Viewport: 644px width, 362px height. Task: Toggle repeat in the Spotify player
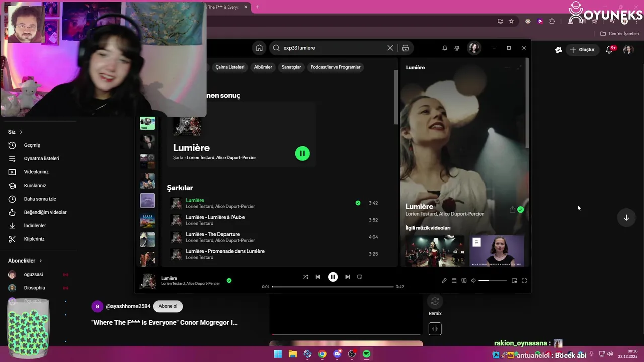(x=360, y=277)
